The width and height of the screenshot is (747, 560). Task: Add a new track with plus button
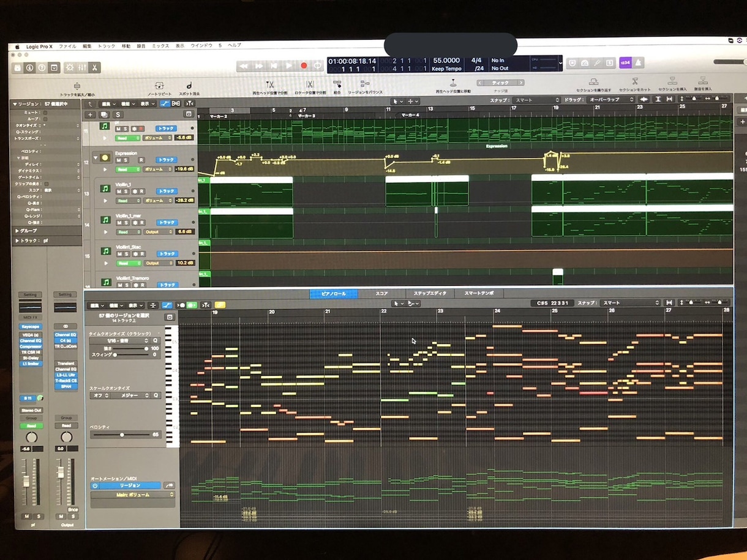point(90,114)
